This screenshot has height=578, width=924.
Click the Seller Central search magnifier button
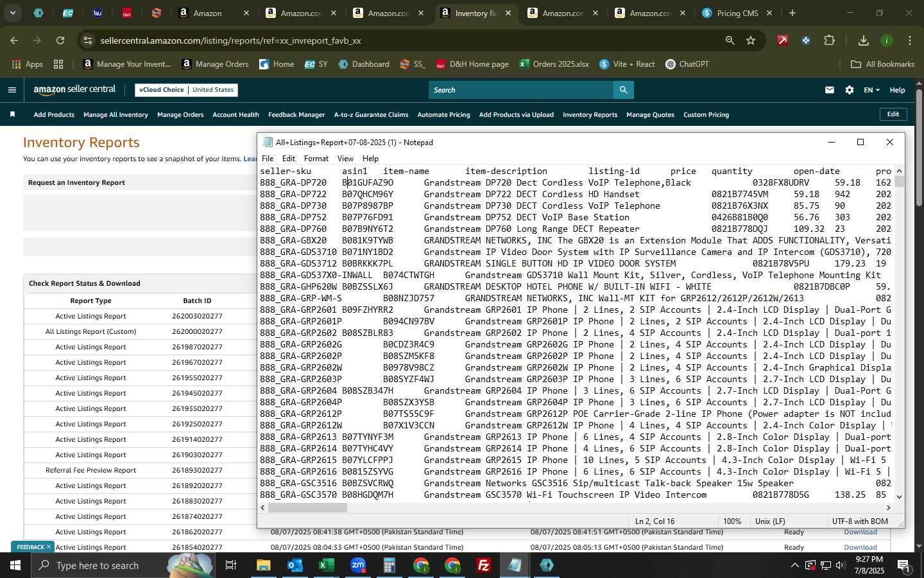coord(623,90)
